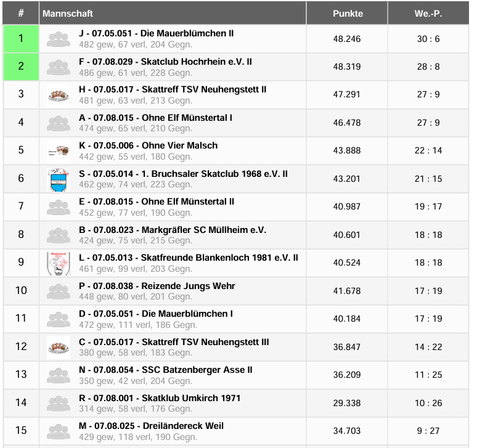Viewport: 477px width, 448px height.
Task: Click the We.-P. value 30 : 6
Action: pos(428,39)
